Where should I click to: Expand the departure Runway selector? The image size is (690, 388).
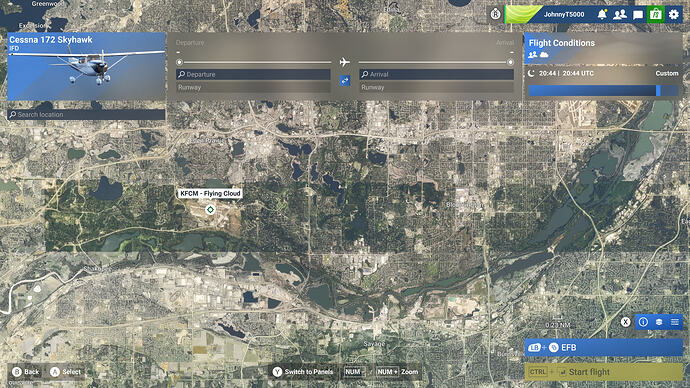253,87
